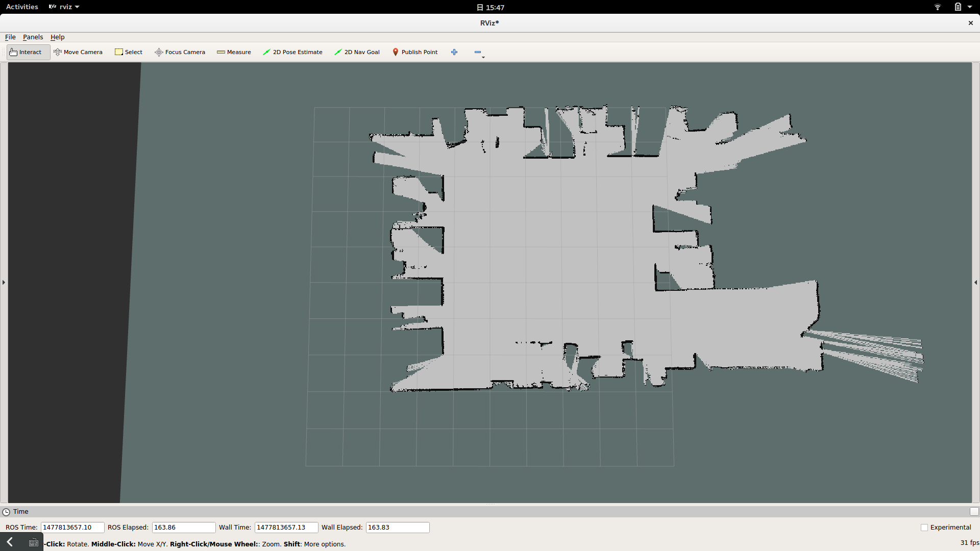The height and width of the screenshot is (551, 980).
Task: Activate the Move Camera tool
Action: 78,52
